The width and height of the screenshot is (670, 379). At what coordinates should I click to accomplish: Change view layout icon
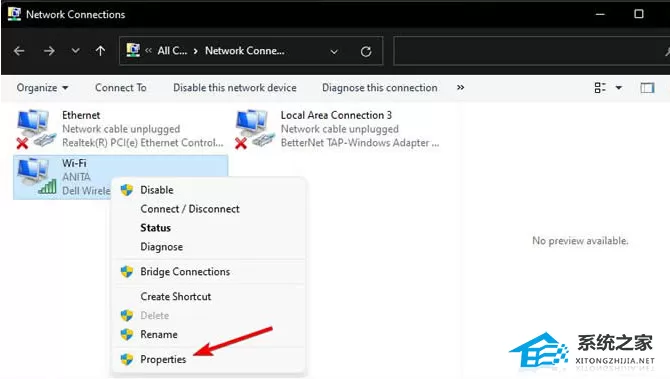(x=600, y=88)
